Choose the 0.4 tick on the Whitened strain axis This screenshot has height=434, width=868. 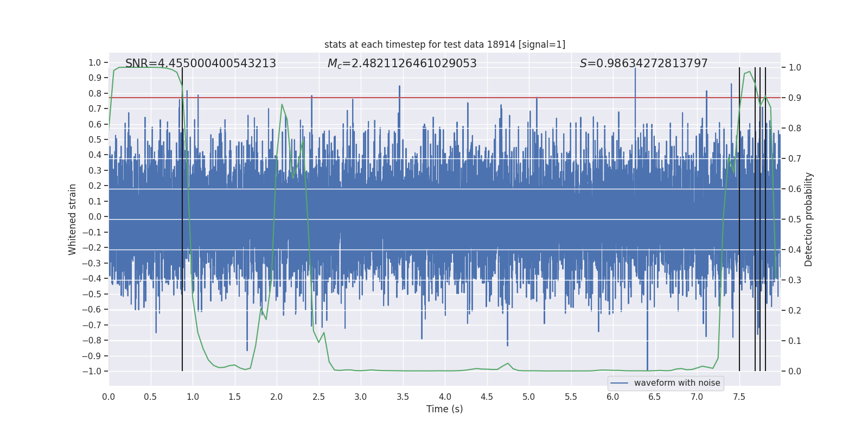pyautogui.click(x=95, y=155)
